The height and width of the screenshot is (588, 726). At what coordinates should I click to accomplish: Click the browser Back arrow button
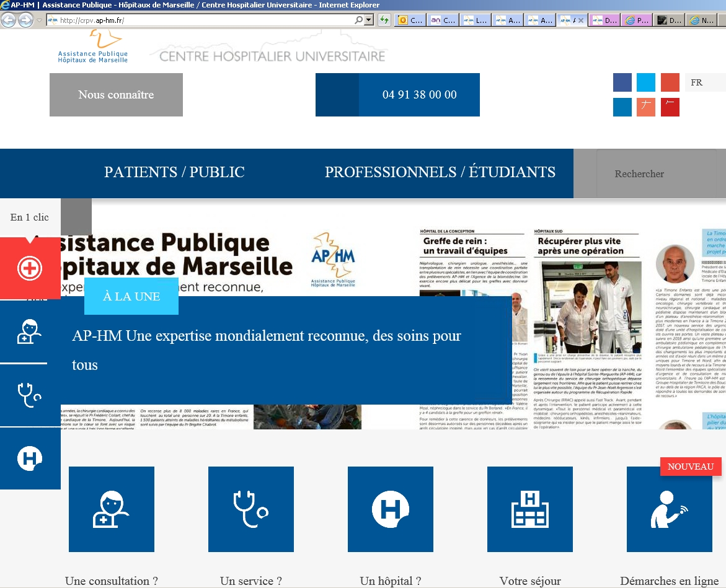(9, 20)
